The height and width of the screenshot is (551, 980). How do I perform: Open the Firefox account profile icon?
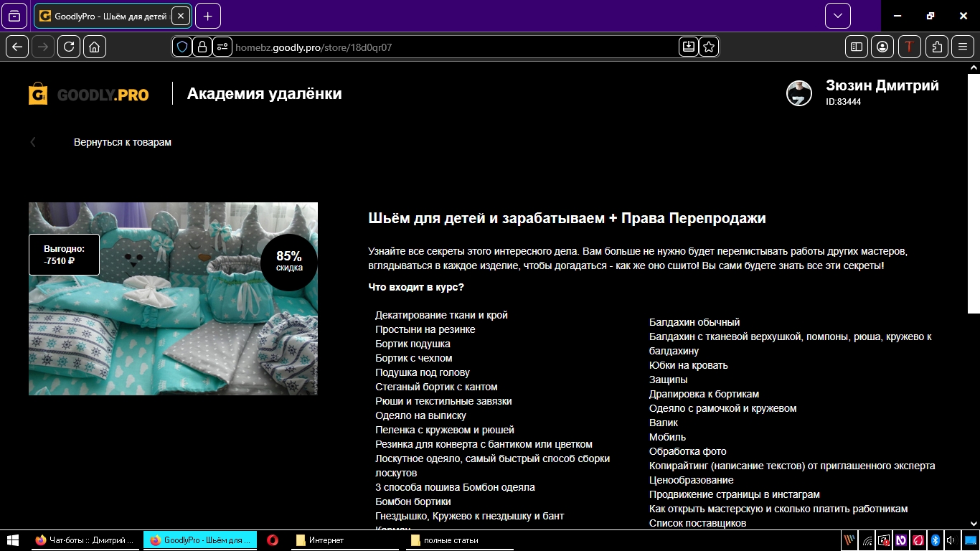pyautogui.click(x=882, y=47)
